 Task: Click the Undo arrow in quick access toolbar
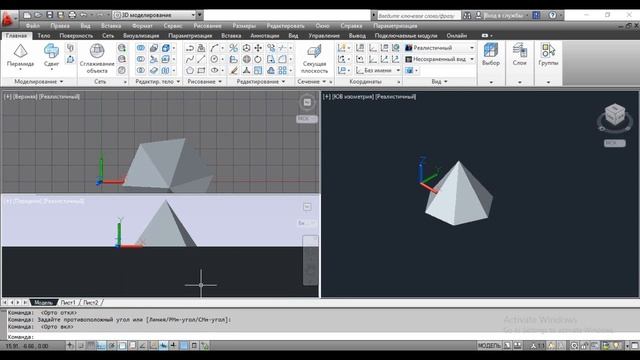pos(83,15)
